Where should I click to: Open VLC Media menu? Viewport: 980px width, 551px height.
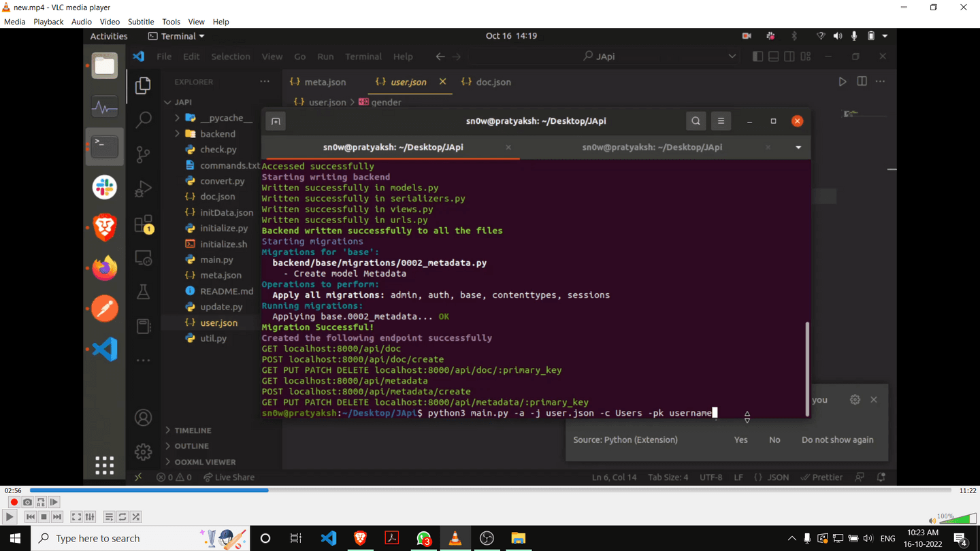point(15,22)
